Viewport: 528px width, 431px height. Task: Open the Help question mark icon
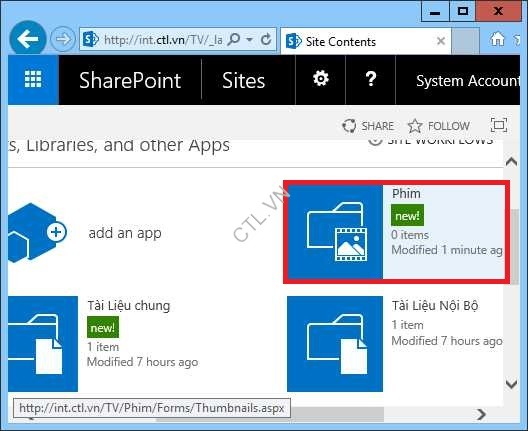[x=371, y=79]
